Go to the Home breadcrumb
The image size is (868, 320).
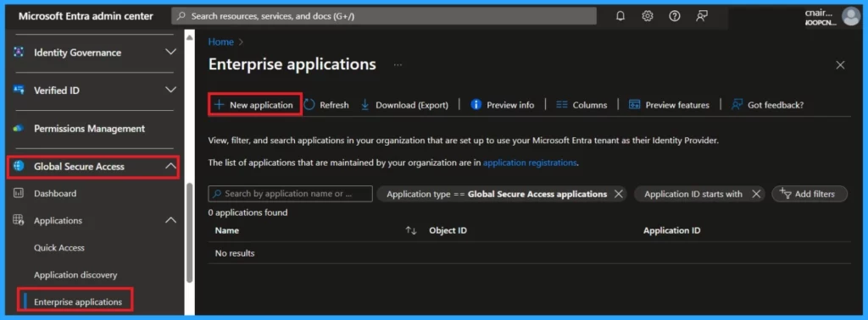(221, 42)
